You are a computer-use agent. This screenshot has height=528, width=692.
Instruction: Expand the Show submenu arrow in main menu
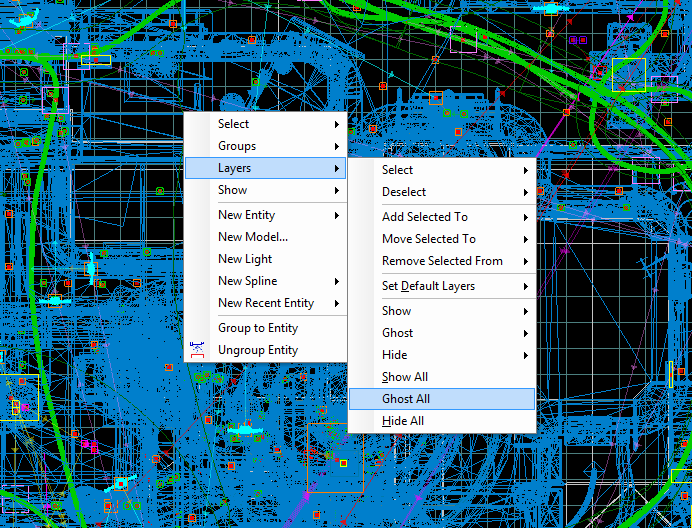pyautogui.click(x=337, y=190)
